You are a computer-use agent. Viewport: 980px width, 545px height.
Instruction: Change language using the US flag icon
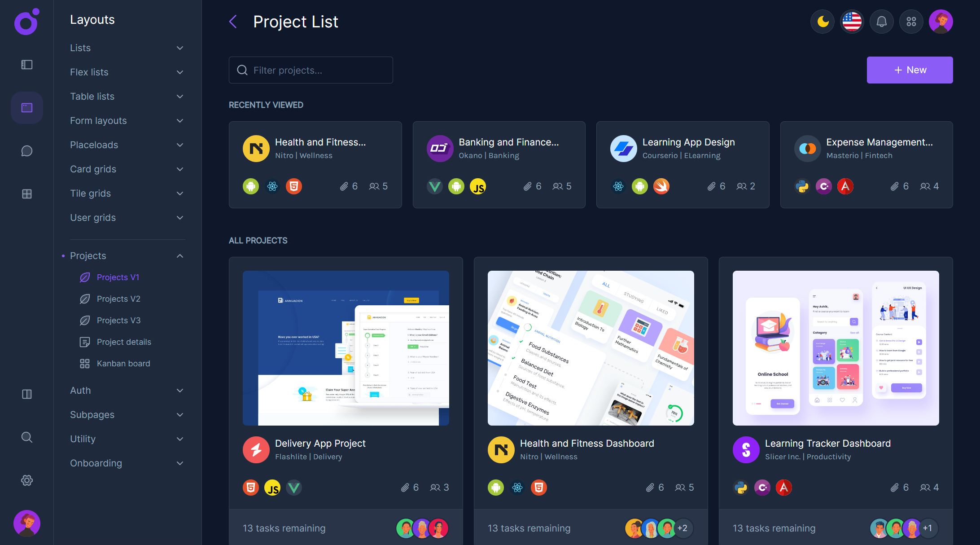[x=852, y=21]
